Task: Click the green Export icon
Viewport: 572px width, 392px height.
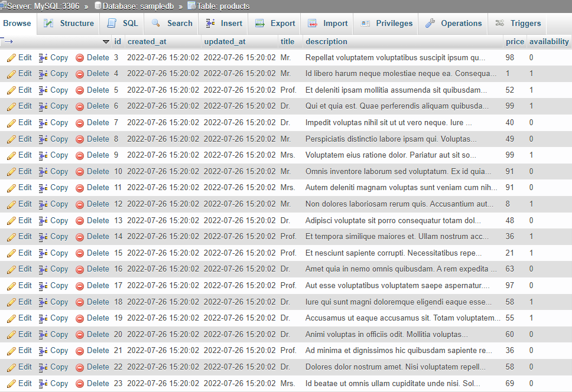Action: (x=259, y=23)
